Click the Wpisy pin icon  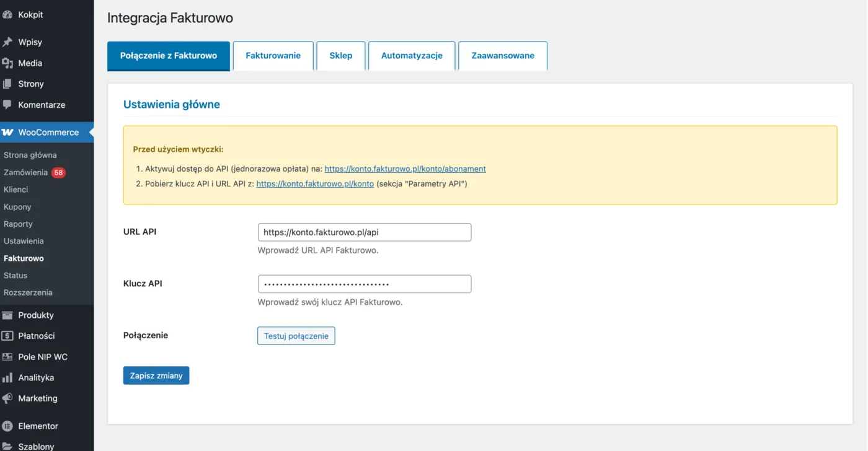click(7, 42)
